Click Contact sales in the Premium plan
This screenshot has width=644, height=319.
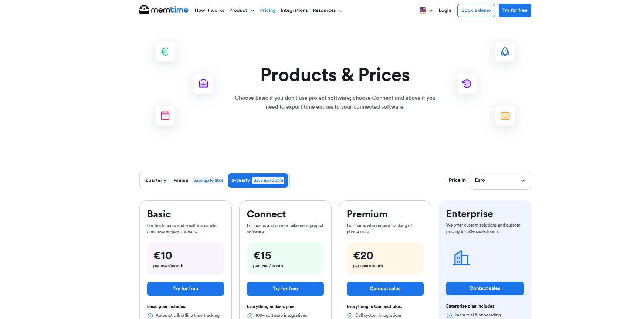[385, 289]
